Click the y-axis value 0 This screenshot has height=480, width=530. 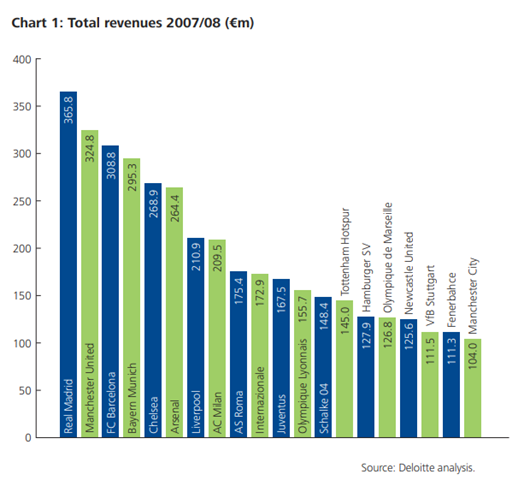28,438
